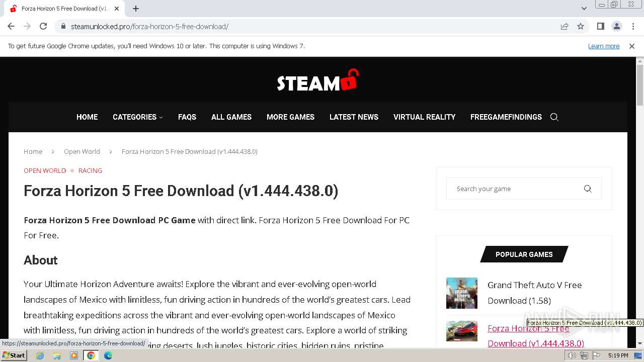Select the article title Forza Horizon 5
Image resolution: width=644 pixels, height=362 pixels.
coord(181,191)
